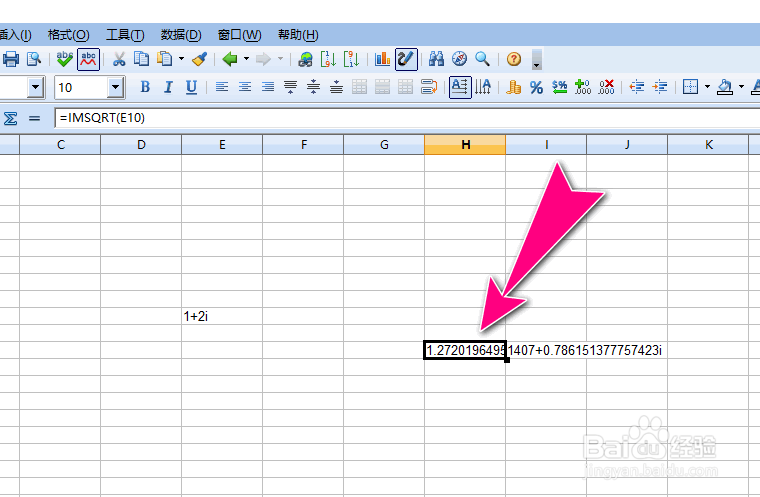Expand the Borders dropdown arrow
The width and height of the screenshot is (760, 497).
coord(707,87)
